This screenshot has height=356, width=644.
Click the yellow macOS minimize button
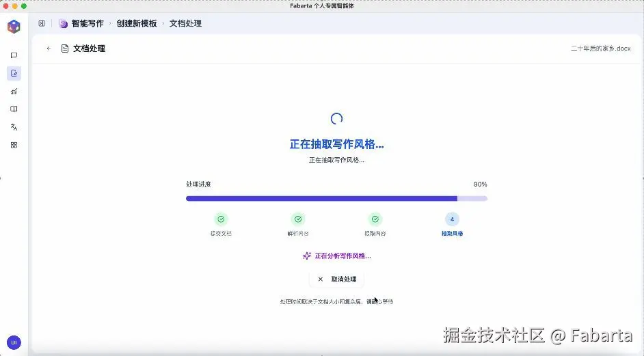point(15,5)
